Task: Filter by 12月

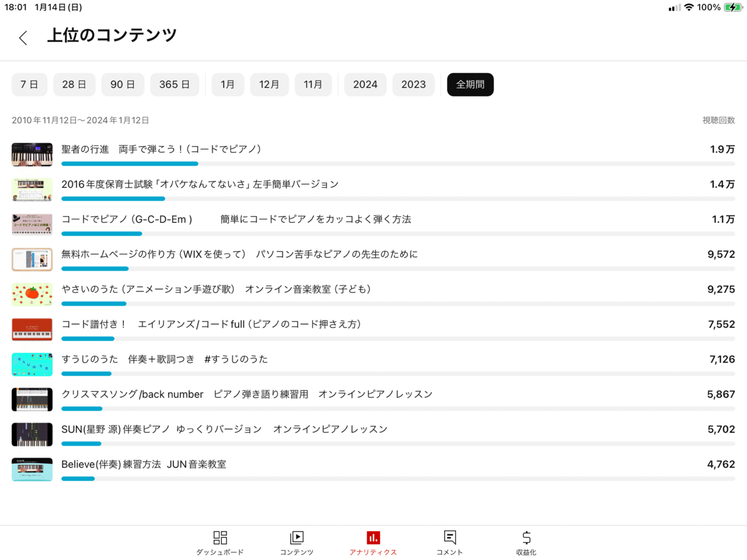Action: [269, 85]
